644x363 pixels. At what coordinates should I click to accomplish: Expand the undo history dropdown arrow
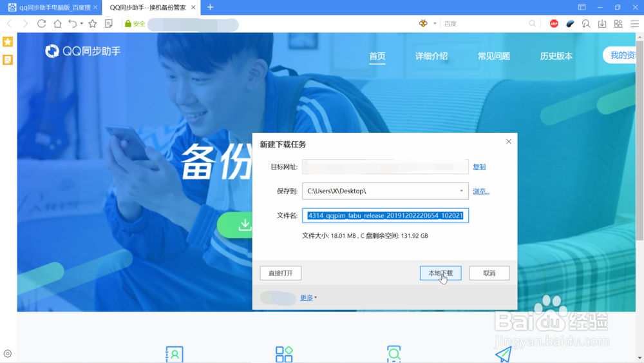82,24
